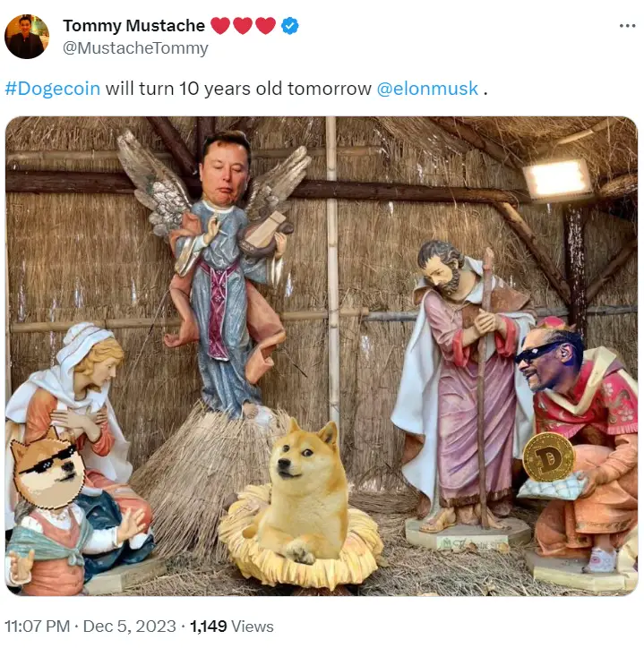Viewport: 644px width, 648px height.
Task: Click the 1,149 Views count
Action: [231, 627]
